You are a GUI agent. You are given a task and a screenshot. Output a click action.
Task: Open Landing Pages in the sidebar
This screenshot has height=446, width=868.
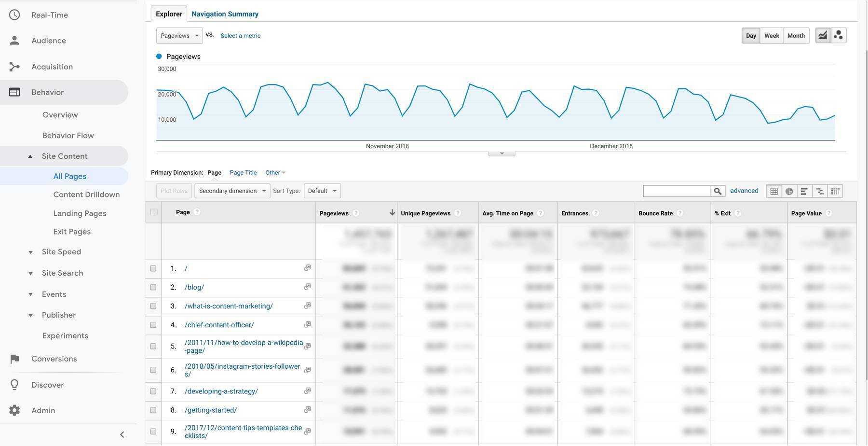(x=80, y=213)
